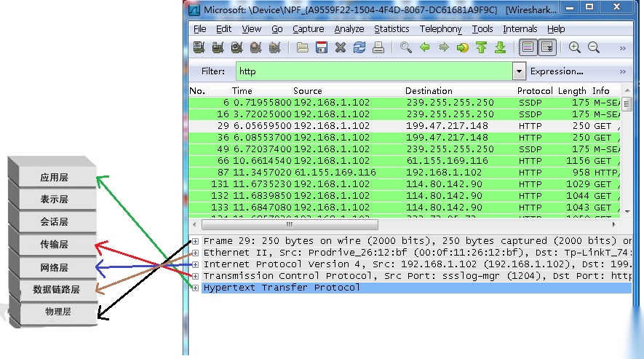Screen dimensions: 644x359
Task: Open the Edit menu
Action: click(223, 29)
